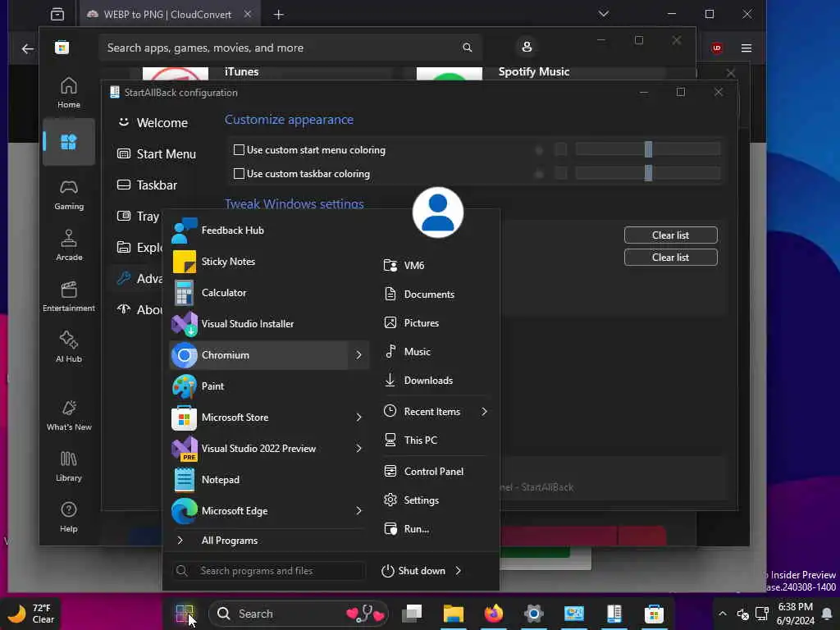Expand Microsoft Store jump list arrow
The height and width of the screenshot is (630, 840).
click(359, 418)
